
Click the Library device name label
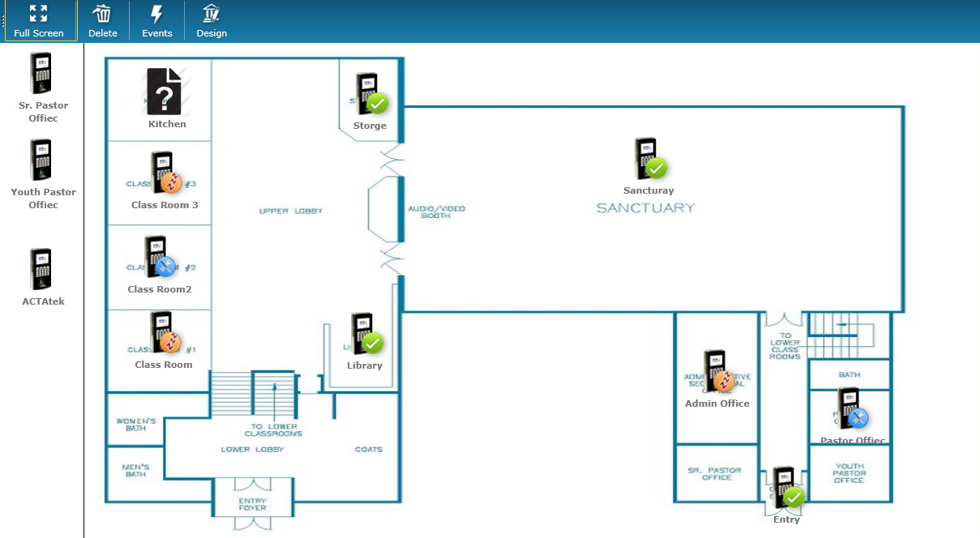click(x=365, y=365)
